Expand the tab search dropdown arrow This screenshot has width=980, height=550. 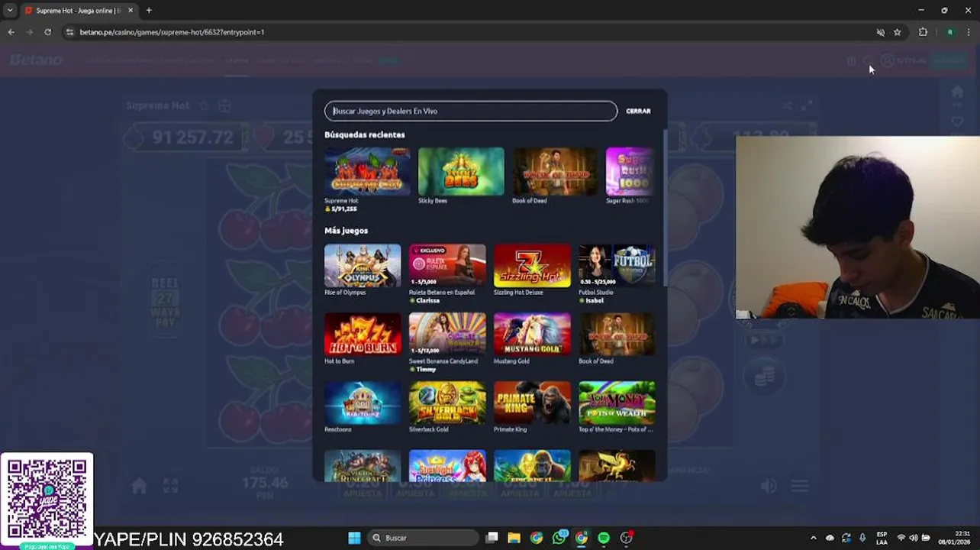pos(10,11)
